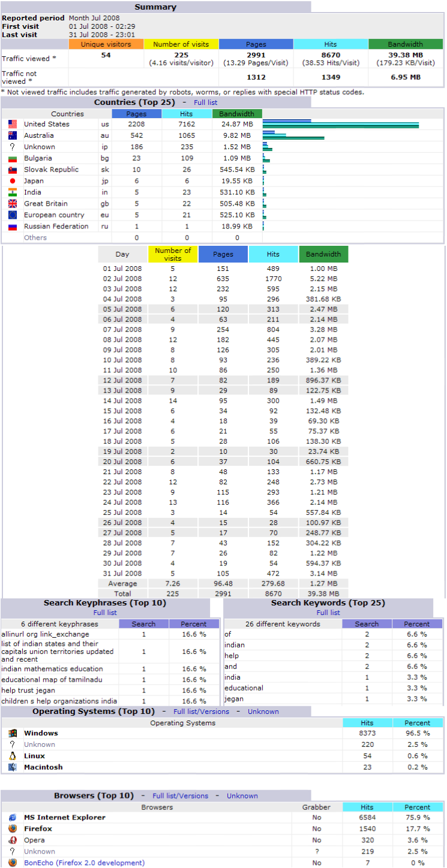447x868 pixels.
Task: Open the Unknown link in Operating Systems header
Action: [x=263, y=712]
